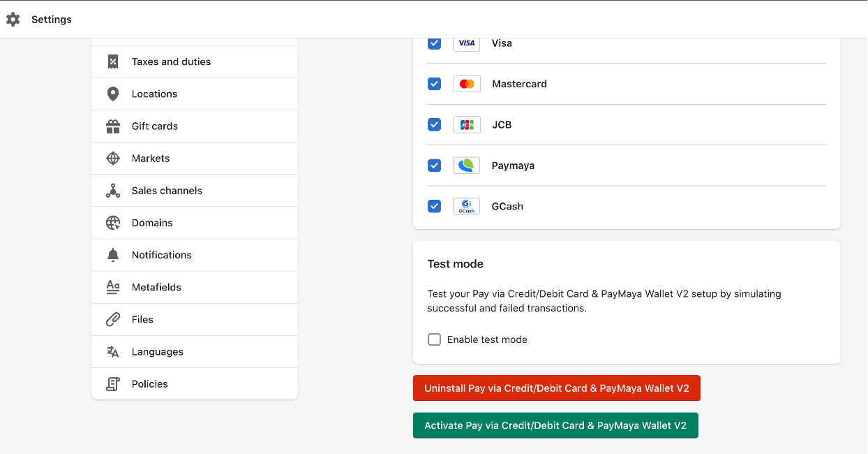Uncheck the Visa checkbox
This screenshot has height=454, width=868.
tap(434, 43)
